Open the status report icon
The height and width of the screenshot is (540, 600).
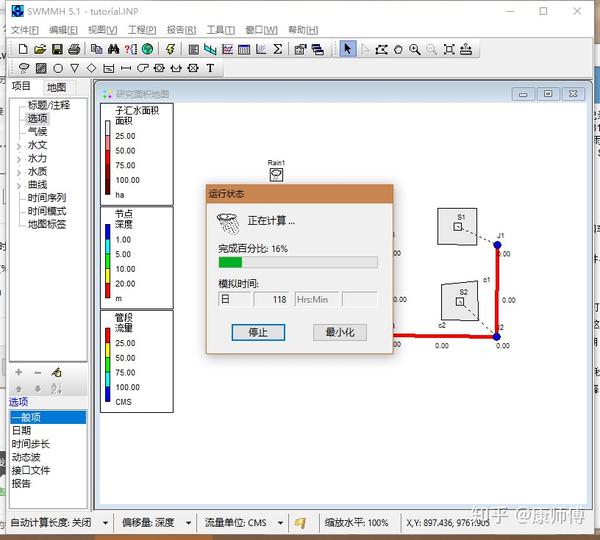tap(194, 49)
